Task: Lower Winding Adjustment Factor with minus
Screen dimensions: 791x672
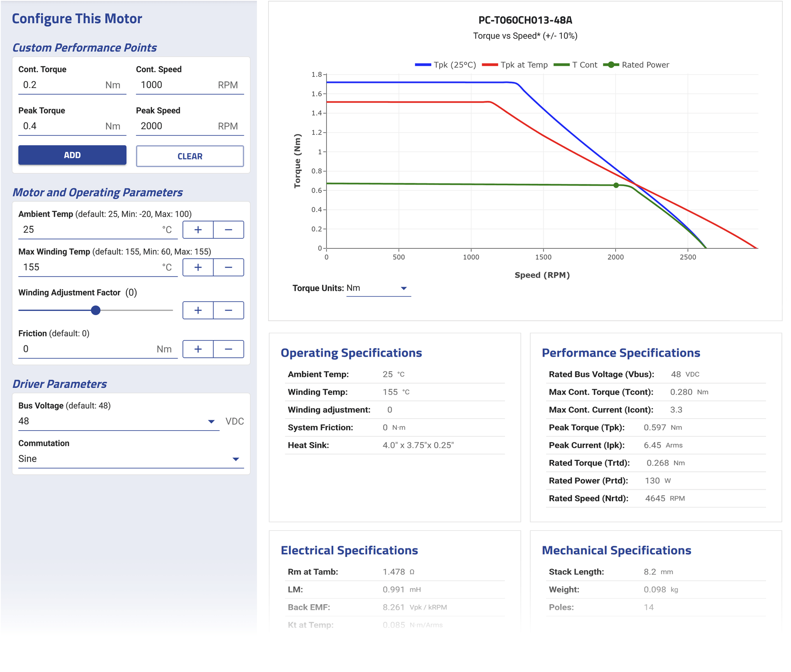Action: pyautogui.click(x=228, y=310)
